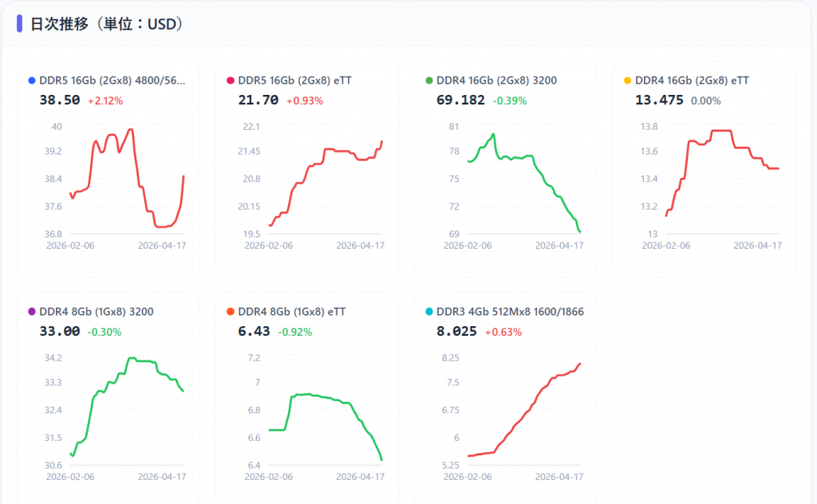The width and height of the screenshot is (817, 504).
Task: Click the yellow dot beside DDR4 16Gb eTT
Action: (x=627, y=81)
